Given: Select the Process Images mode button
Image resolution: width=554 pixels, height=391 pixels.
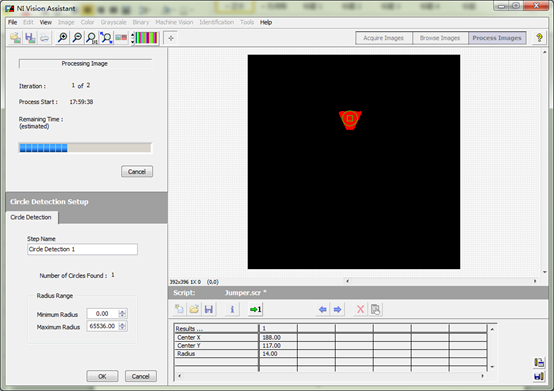Looking at the screenshot, I should click(x=497, y=38).
